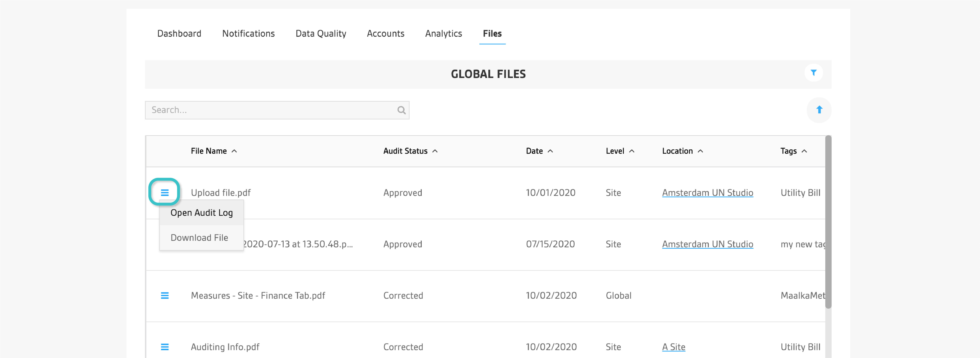Sort table by File Name column
This screenshot has width=980, height=358.
214,151
